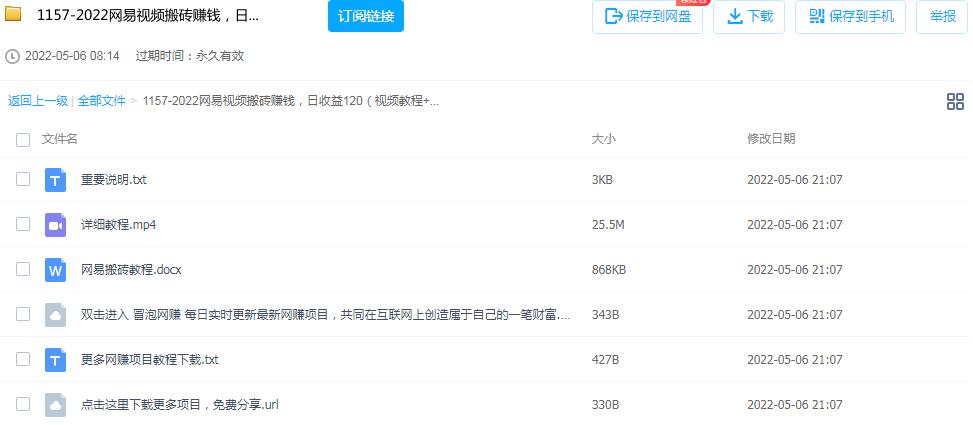Image resolution: width=973 pixels, height=425 pixels.
Task: Sort by the 修改日期 column header
Action: pyautogui.click(x=771, y=139)
